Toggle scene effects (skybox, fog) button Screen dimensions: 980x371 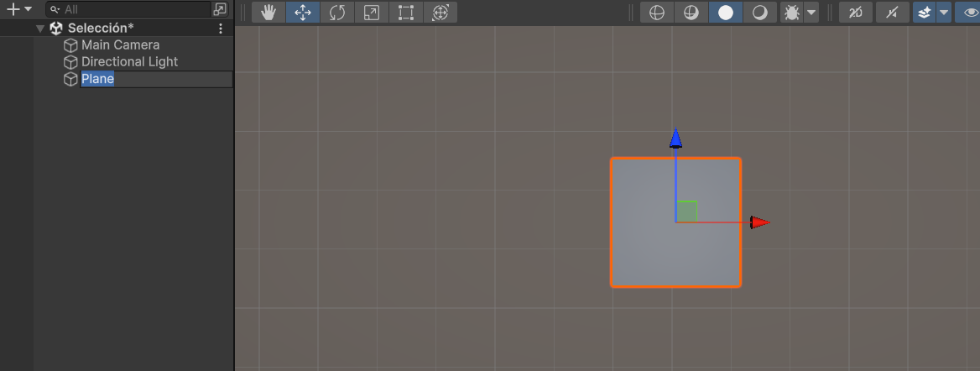point(924,12)
